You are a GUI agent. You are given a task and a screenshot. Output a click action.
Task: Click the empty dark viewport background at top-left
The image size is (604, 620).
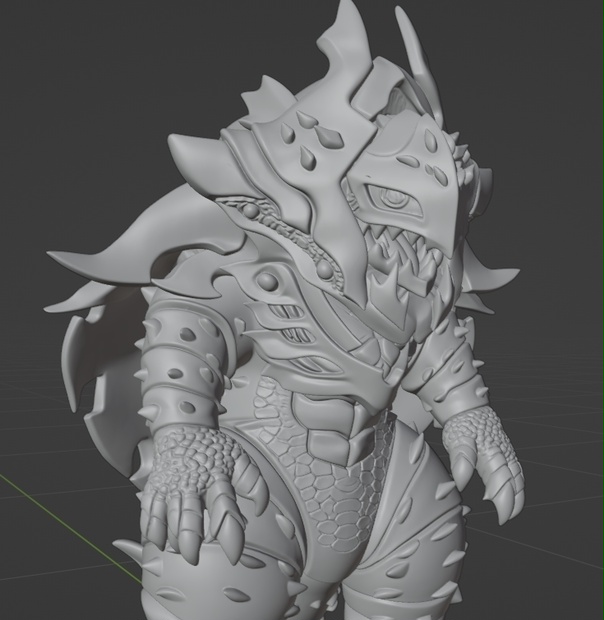[79, 79]
